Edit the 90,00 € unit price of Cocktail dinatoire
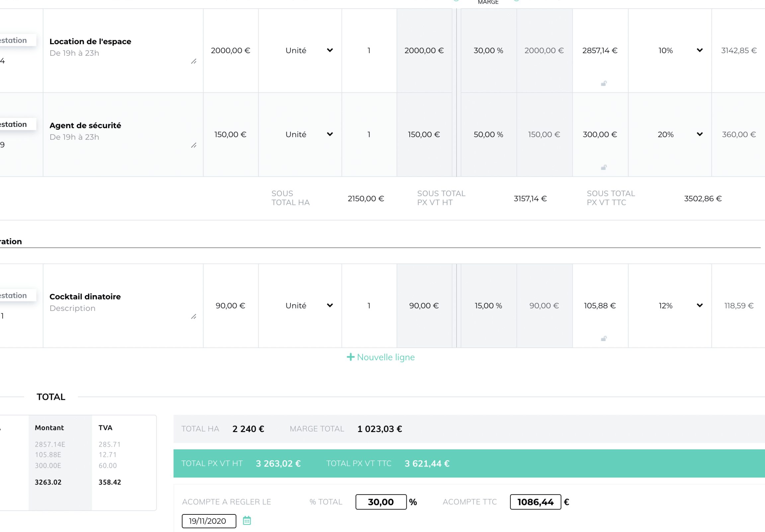 tap(230, 306)
